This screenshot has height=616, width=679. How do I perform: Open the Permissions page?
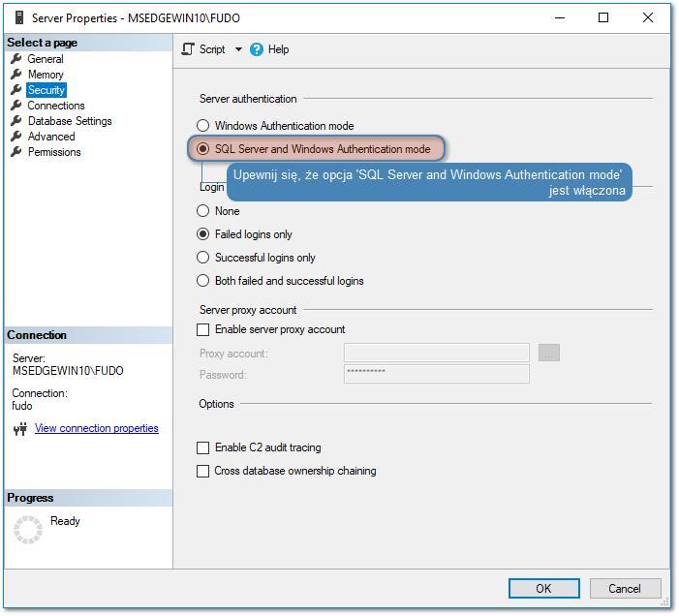[x=54, y=152]
